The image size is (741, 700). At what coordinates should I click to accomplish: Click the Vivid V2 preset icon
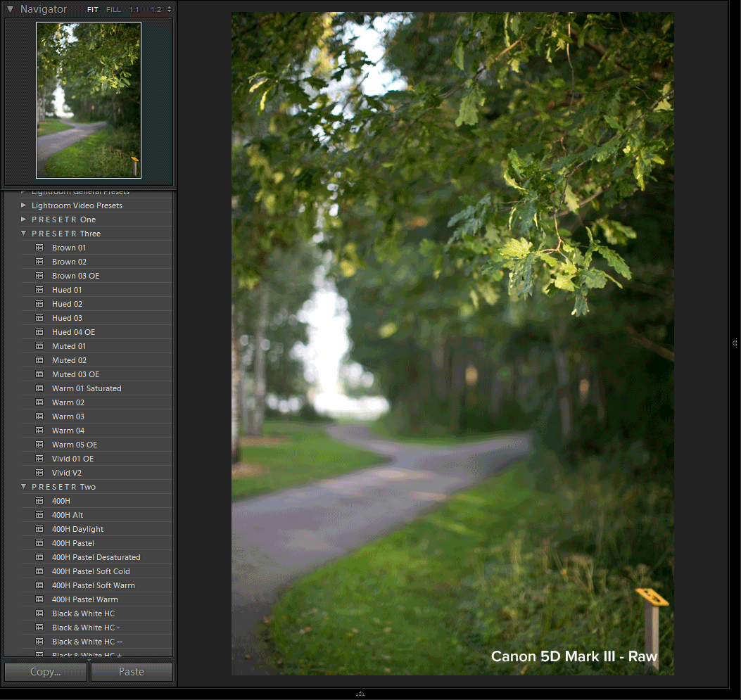pyautogui.click(x=41, y=472)
